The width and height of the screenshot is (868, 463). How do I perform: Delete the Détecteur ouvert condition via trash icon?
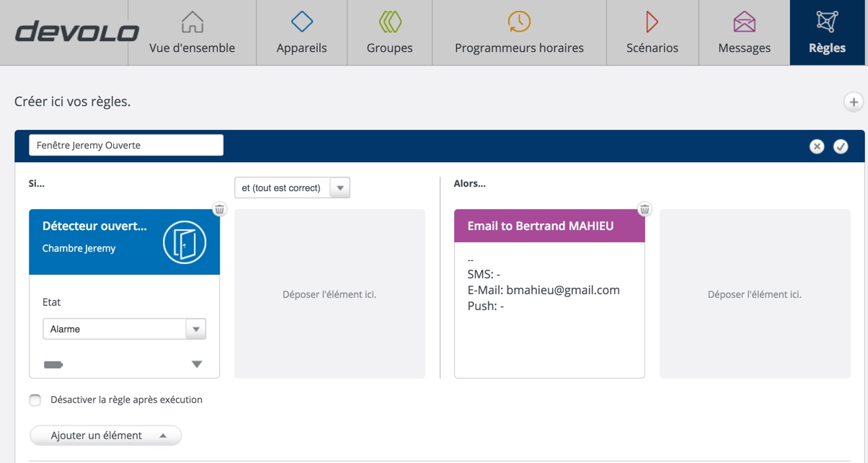[x=220, y=209]
